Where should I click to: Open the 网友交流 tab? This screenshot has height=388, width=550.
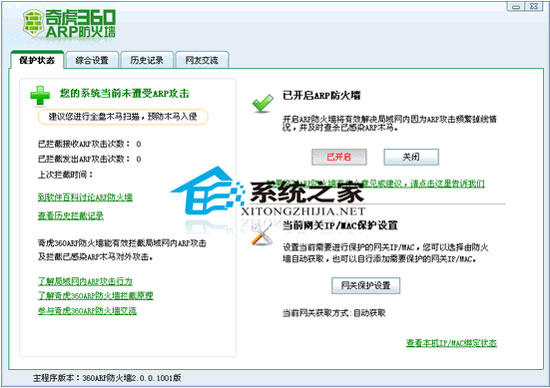tap(202, 60)
